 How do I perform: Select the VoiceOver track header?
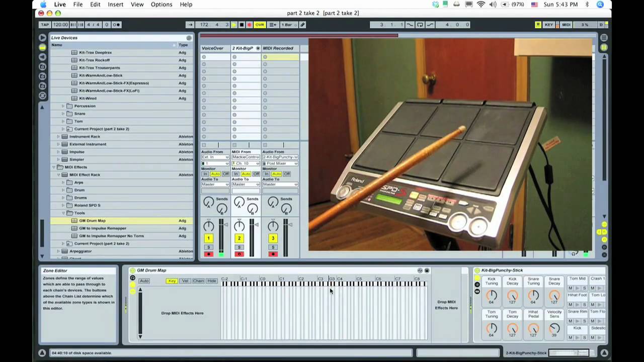(x=215, y=48)
